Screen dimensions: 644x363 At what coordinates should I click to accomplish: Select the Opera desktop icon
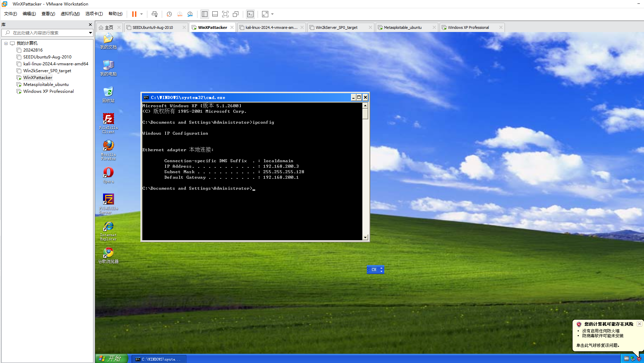pos(108,175)
